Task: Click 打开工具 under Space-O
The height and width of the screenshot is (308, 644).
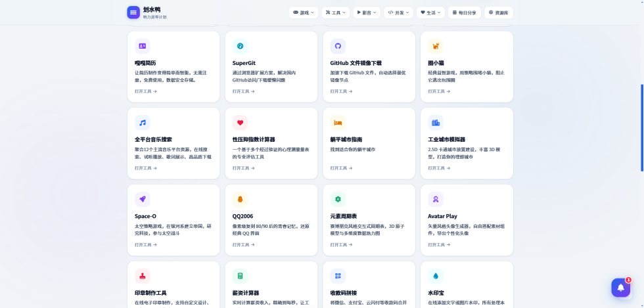Action: point(146,245)
